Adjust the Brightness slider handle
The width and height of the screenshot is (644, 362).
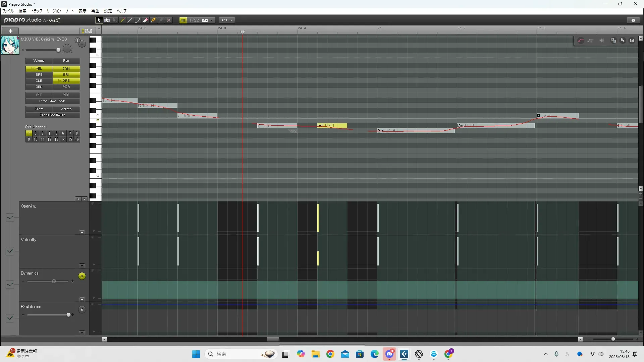click(68, 315)
